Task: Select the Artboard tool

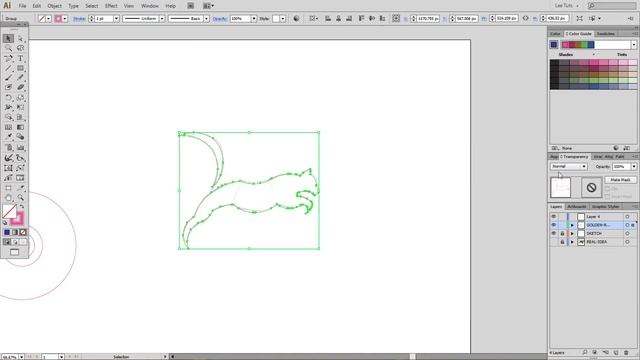Action: [9, 188]
